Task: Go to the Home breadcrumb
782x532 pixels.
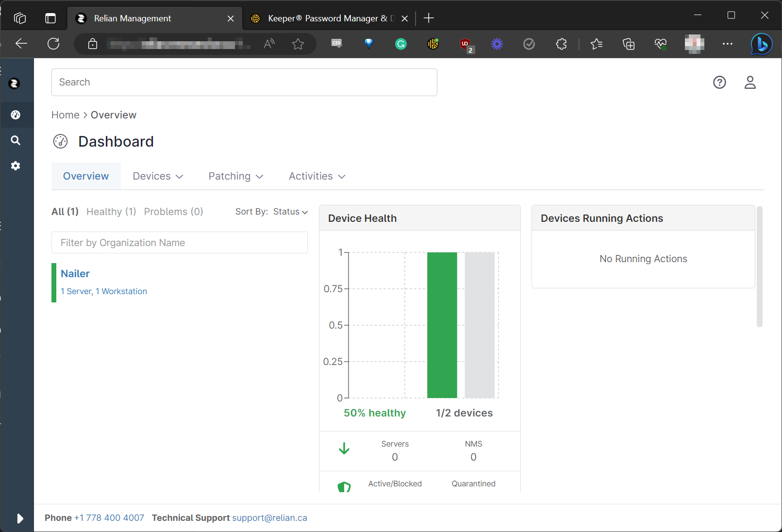Action: (66, 115)
